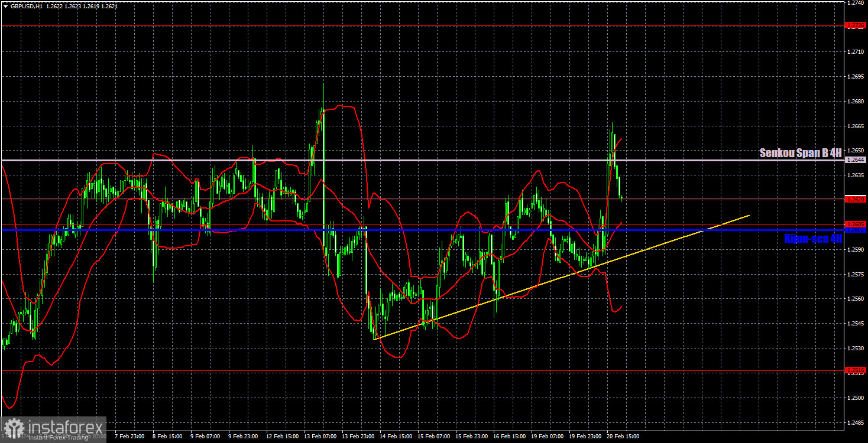Click the 1.2680 price axis label
Image resolution: width=868 pixels, height=443 pixels.
click(x=856, y=102)
